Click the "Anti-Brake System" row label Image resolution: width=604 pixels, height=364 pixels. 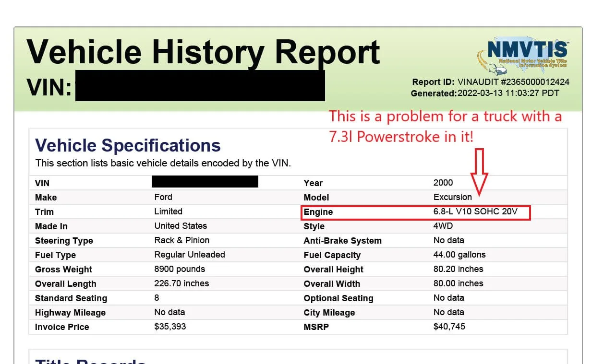[x=343, y=241]
